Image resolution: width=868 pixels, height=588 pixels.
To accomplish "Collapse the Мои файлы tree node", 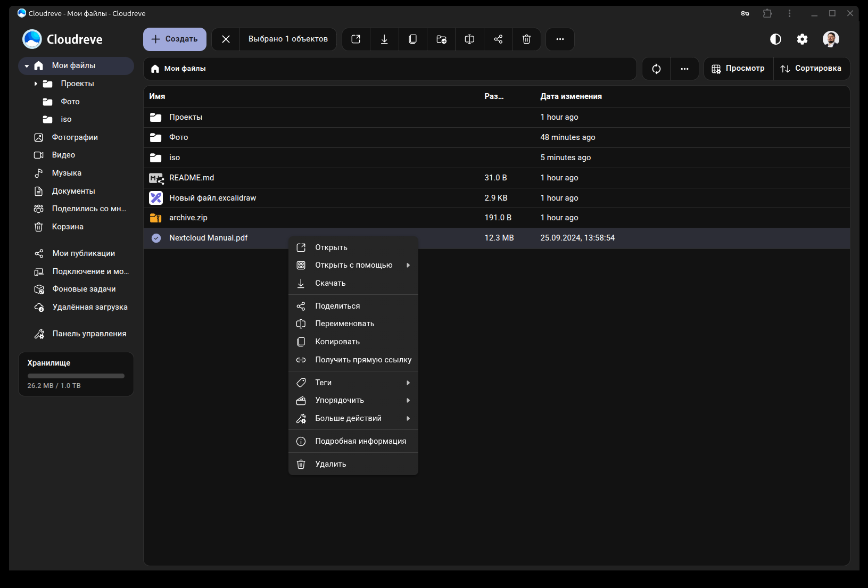I will [x=27, y=66].
